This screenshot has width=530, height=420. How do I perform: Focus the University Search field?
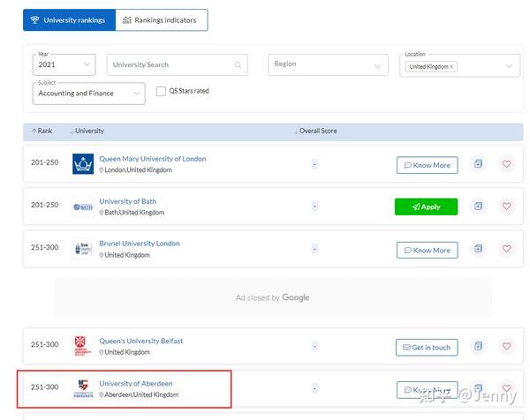pos(178,64)
